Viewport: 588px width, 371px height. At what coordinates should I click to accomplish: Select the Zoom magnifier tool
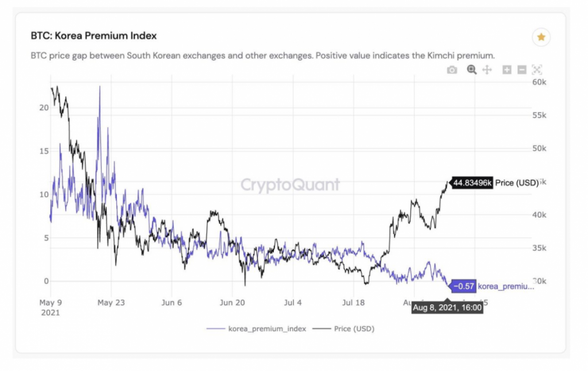(x=471, y=70)
